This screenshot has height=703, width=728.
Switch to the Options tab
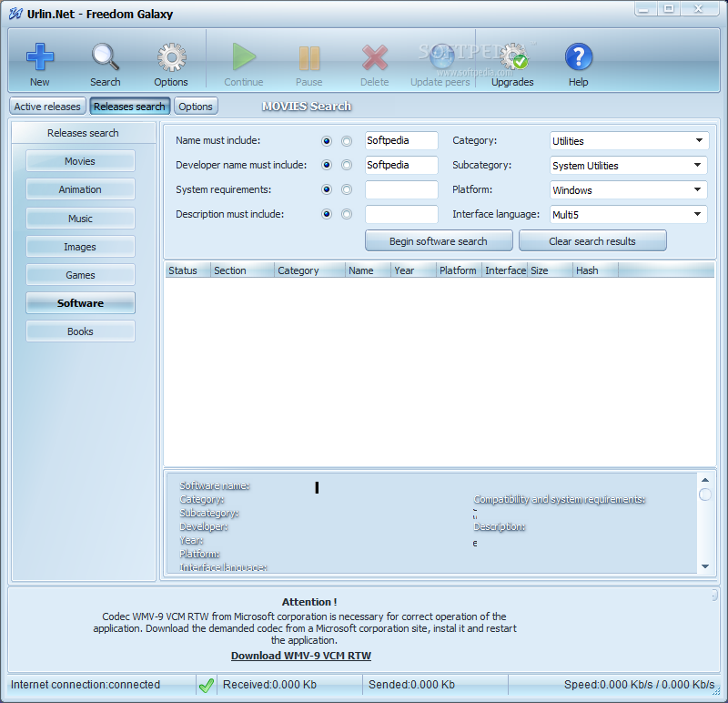196,107
